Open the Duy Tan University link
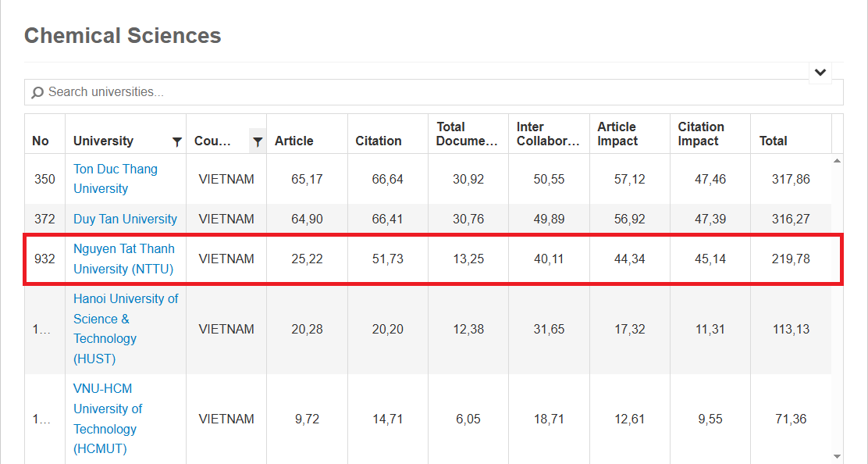 [x=125, y=219]
